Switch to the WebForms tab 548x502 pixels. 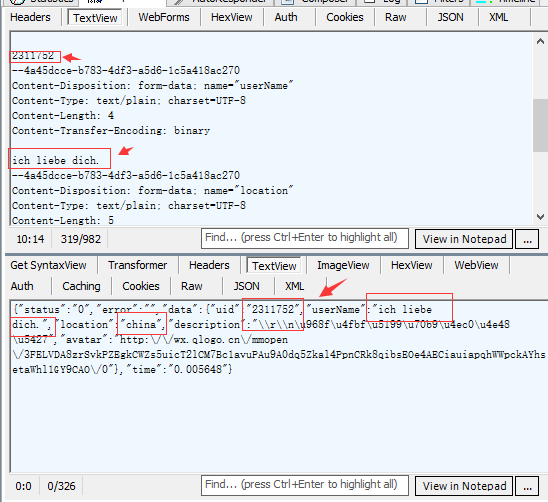[164, 17]
